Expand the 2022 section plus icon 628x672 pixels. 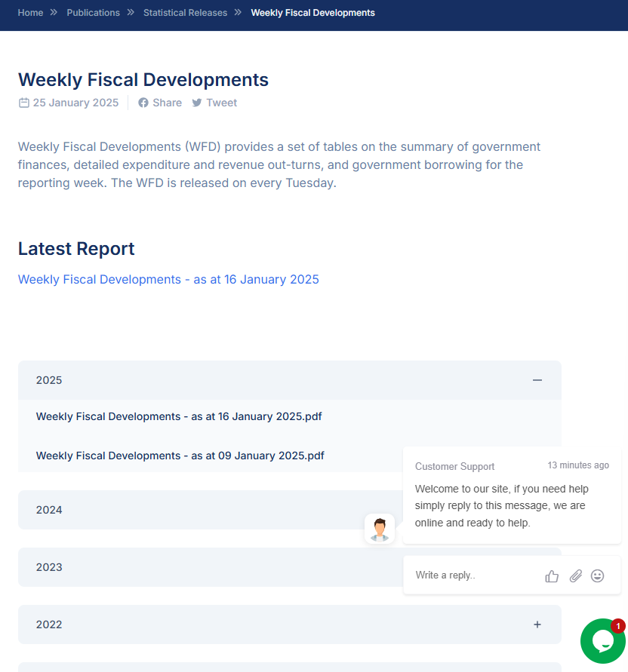(x=537, y=624)
